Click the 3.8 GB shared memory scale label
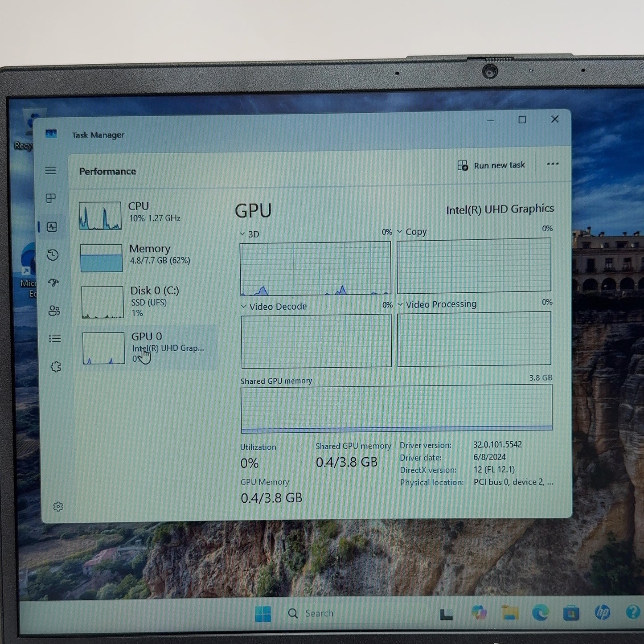644x644 pixels. tap(541, 377)
